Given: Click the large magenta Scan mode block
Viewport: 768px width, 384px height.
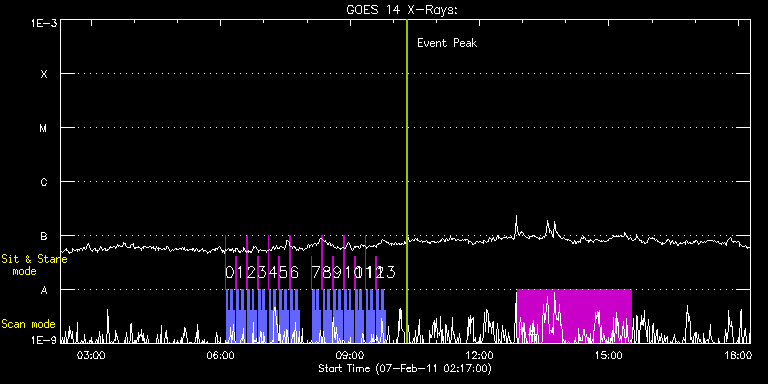Looking at the screenshot, I should click(x=574, y=316).
